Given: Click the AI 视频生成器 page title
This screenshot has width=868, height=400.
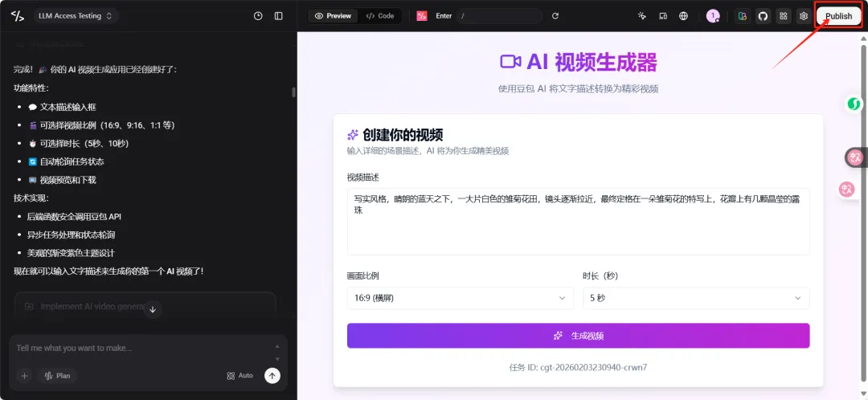Looking at the screenshot, I should [592, 62].
